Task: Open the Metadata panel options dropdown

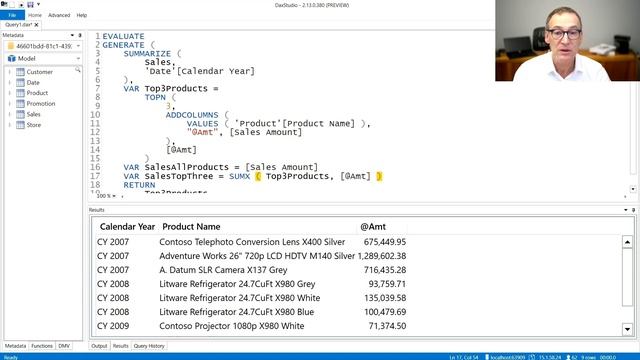Action: click(72, 36)
